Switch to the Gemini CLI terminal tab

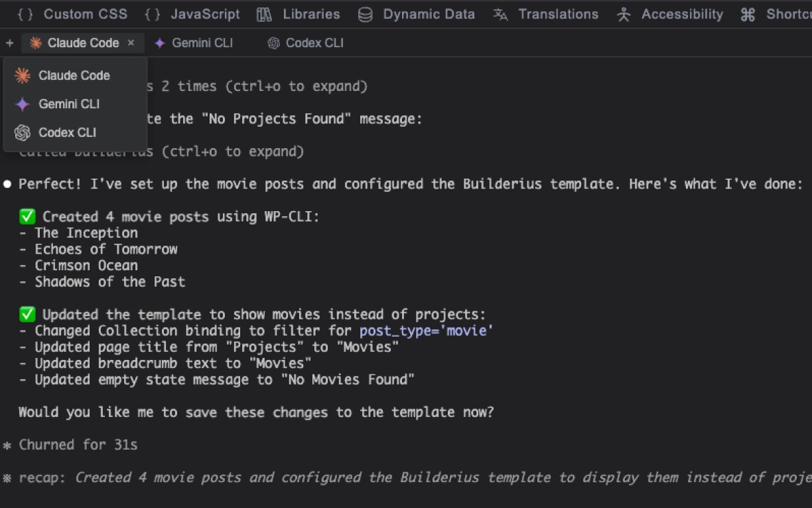click(x=194, y=43)
